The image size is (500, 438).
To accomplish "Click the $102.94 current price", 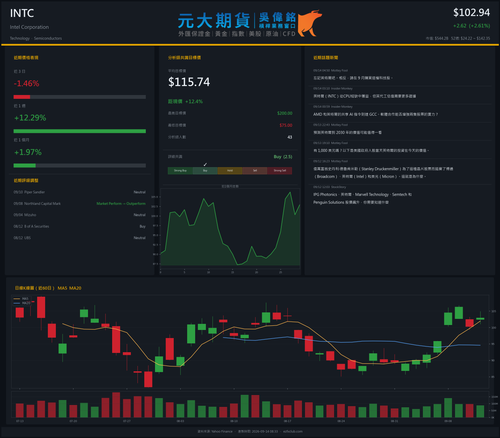I will pos(471,13).
